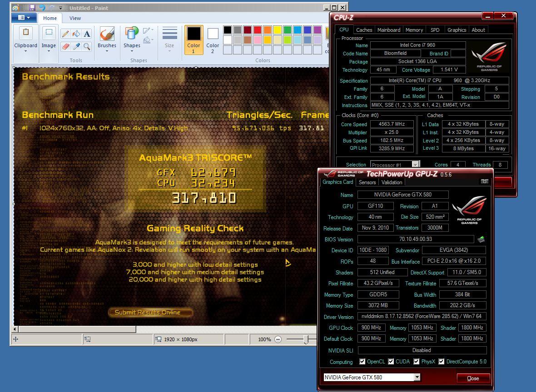Toggle the PhysX checkbox
The height and width of the screenshot is (392, 536).
[417, 361]
